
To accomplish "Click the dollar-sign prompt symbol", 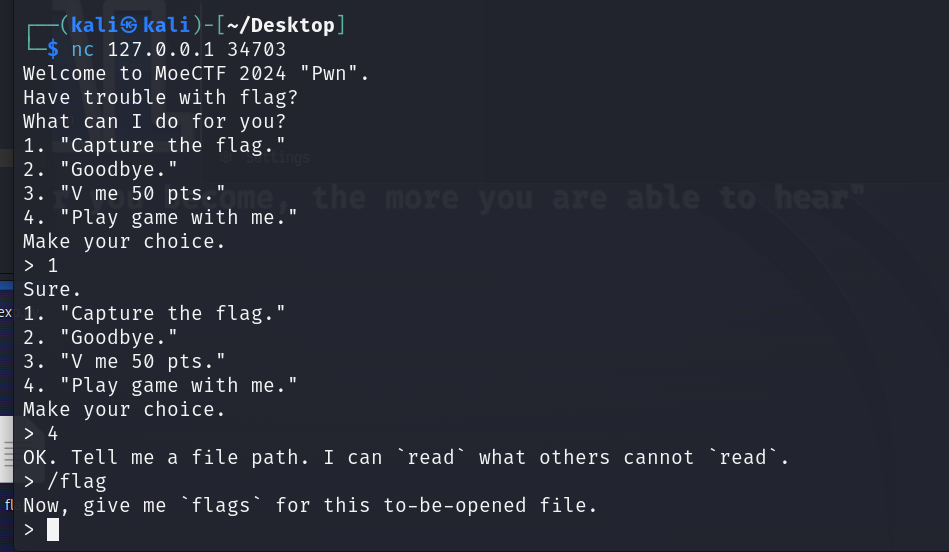I will point(52,50).
